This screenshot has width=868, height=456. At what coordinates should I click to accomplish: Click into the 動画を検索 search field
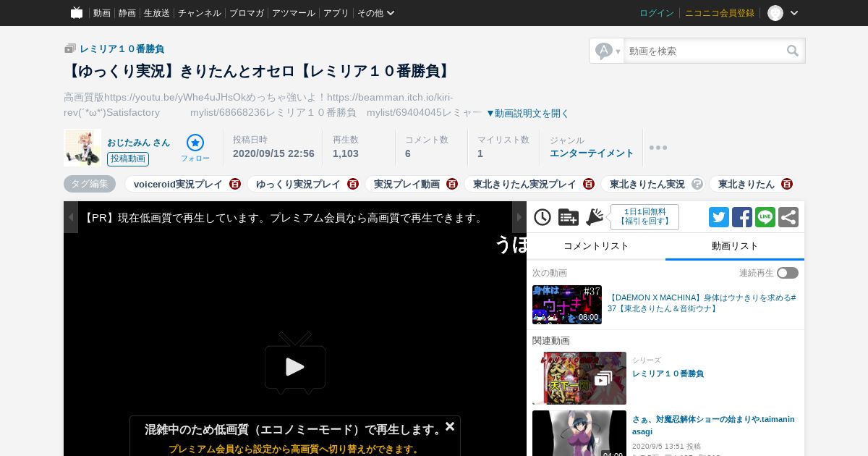705,51
